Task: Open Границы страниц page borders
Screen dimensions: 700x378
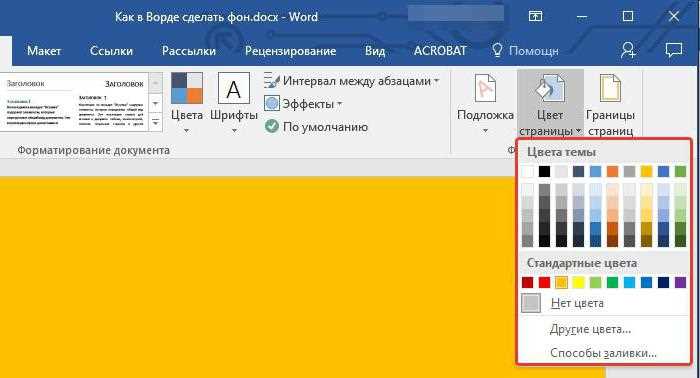Action: click(x=610, y=105)
